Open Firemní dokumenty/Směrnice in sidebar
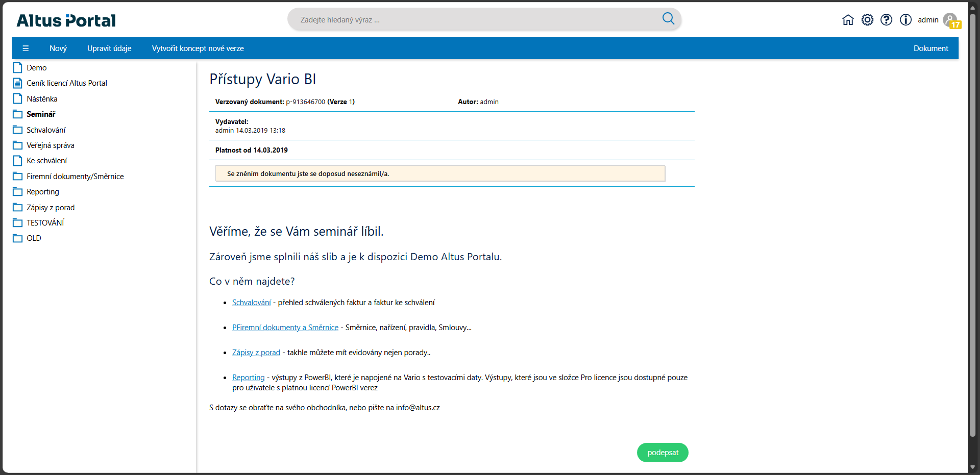The height and width of the screenshot is (475, 980). coord(75,177)
